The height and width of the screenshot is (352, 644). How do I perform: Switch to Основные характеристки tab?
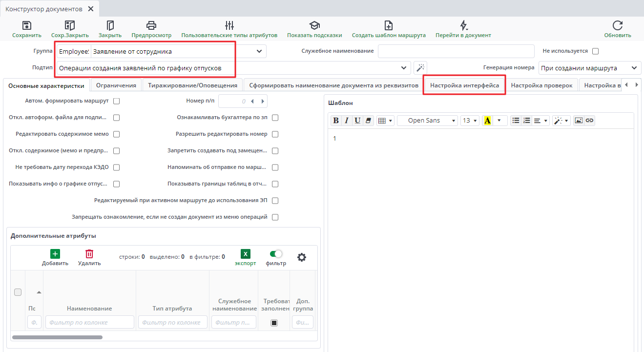[46, 85]
